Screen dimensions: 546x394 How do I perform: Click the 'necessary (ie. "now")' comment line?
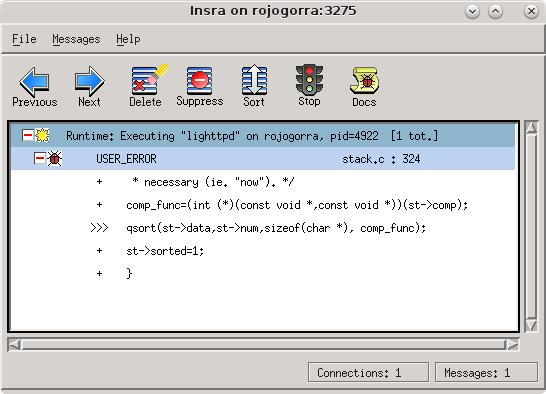[213, 182]
